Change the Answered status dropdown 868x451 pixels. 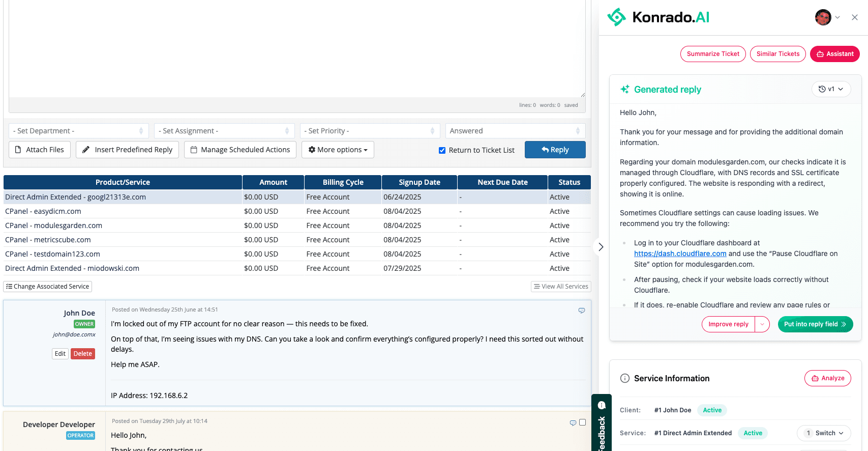tap(515, 131)
